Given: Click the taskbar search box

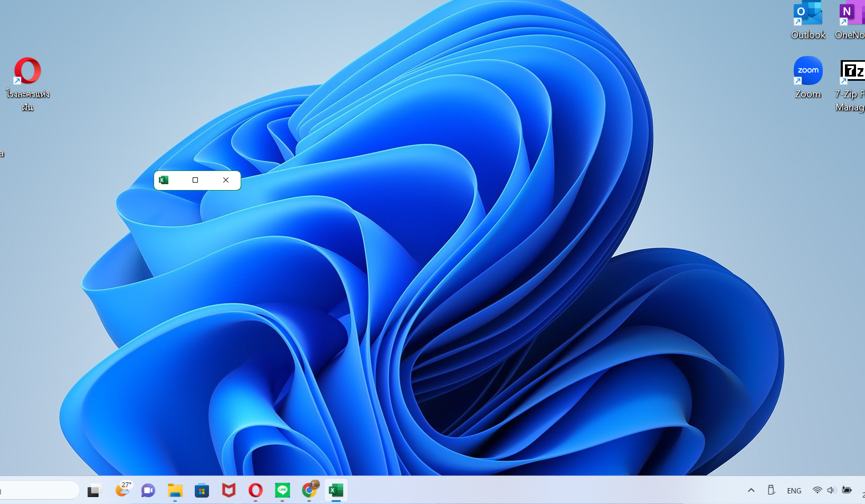Looking at the screenshot, I should tap(40, 490).
